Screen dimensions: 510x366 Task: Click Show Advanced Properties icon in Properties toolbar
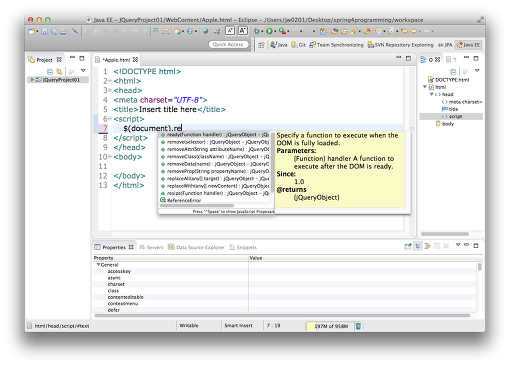point(427,246)
